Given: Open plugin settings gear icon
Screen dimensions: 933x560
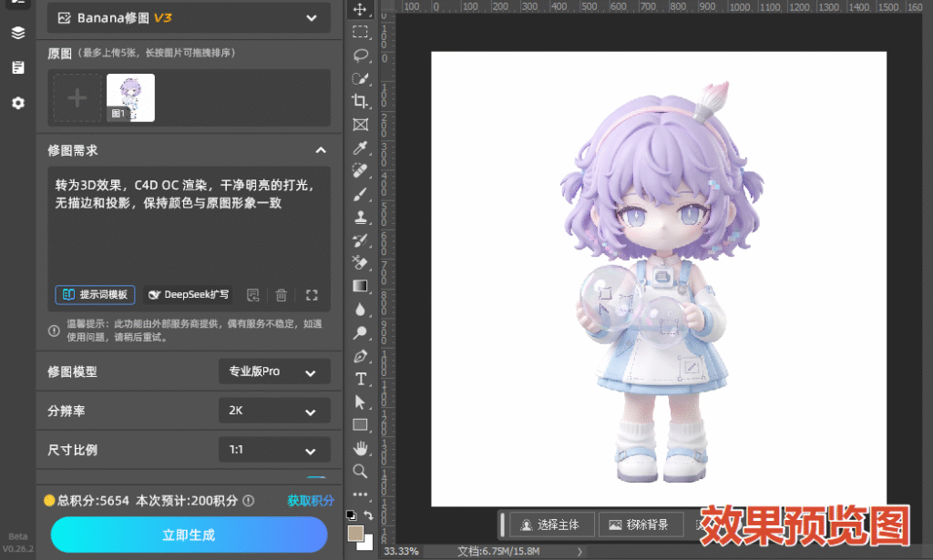Looking at the screenshot, I should [18, 103].
